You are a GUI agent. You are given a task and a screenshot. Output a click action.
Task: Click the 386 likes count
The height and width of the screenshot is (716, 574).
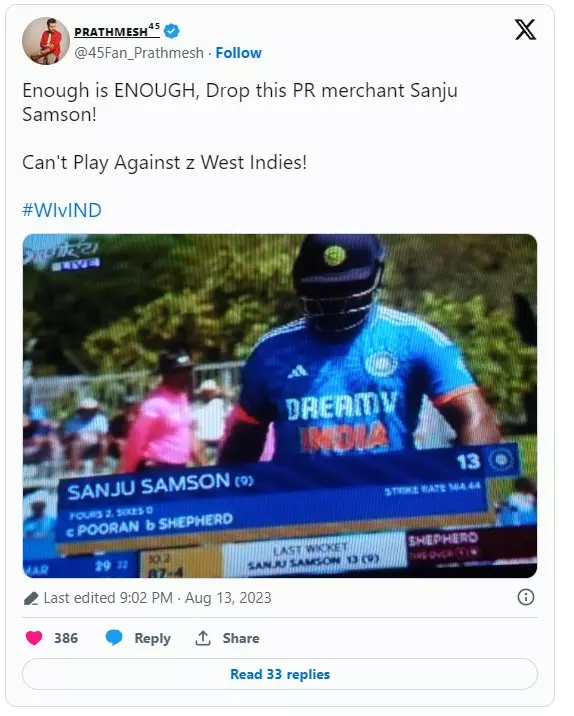point(66,638)
